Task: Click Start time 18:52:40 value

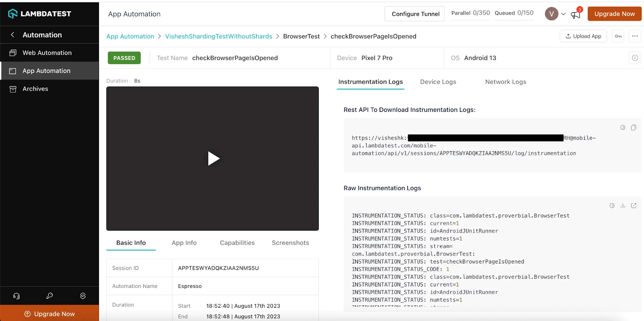Action: 243,306
